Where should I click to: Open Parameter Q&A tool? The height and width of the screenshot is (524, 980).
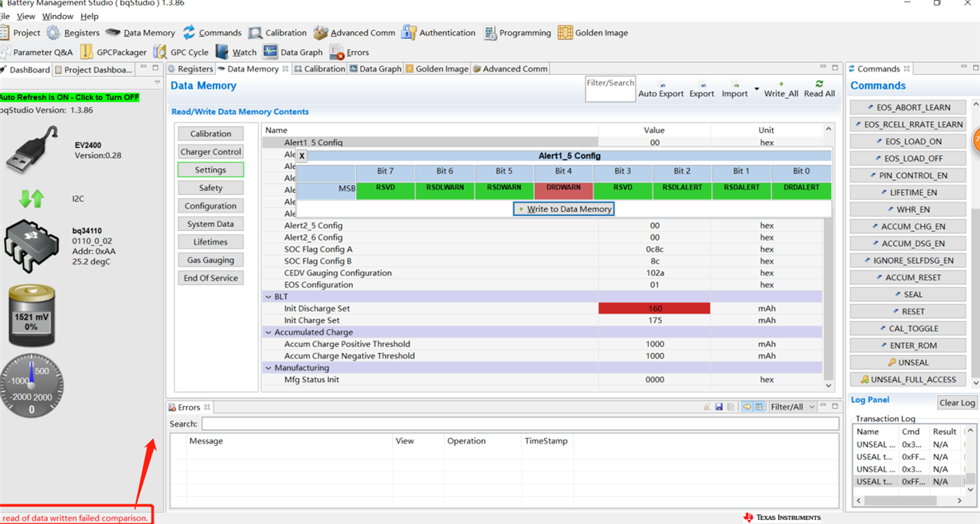(x=36, y=52)
